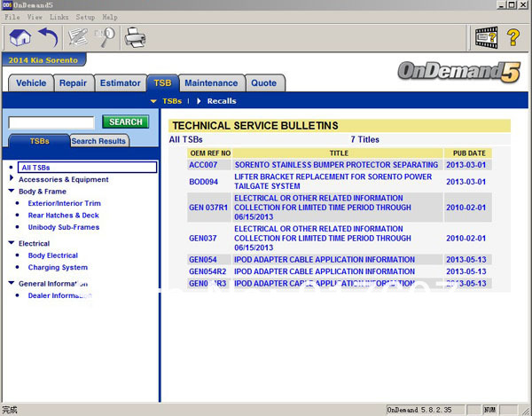Viewport: 532px width, 416px height.
Task: Click the magnifying glass find icon
Action: [x=106, y=37]
